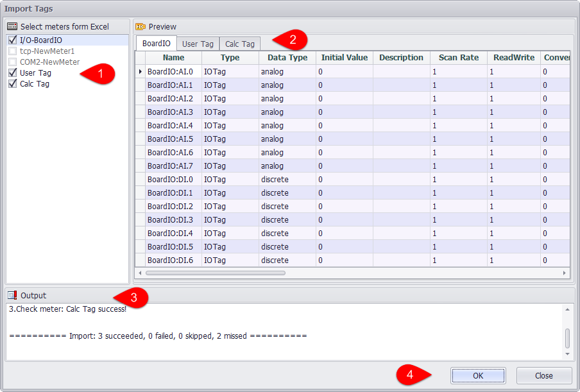
Task: Switch to the User Tag tab
Action: pyautogui.click(x=198, y=44)
